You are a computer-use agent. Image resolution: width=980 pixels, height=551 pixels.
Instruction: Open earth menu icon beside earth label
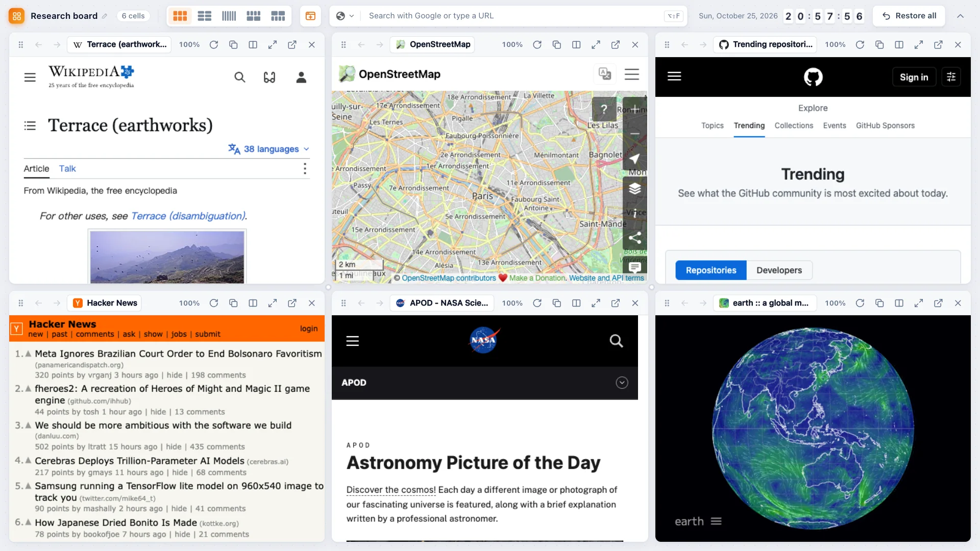[716, 521]
